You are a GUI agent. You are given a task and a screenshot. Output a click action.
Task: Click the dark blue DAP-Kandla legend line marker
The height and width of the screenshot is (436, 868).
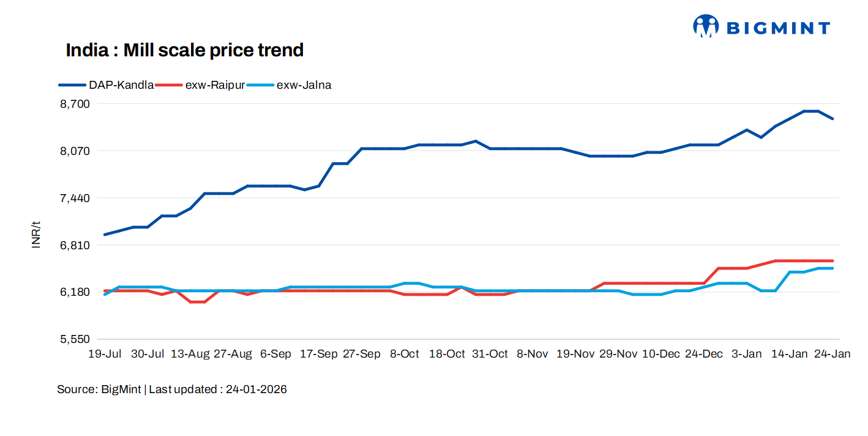click(x=73, y=85)
